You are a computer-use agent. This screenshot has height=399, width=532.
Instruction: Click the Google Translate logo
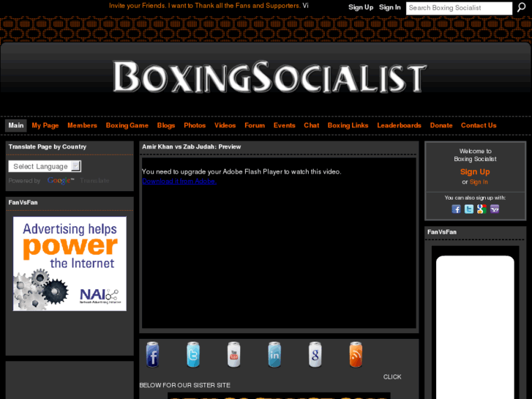pos(61,180)
